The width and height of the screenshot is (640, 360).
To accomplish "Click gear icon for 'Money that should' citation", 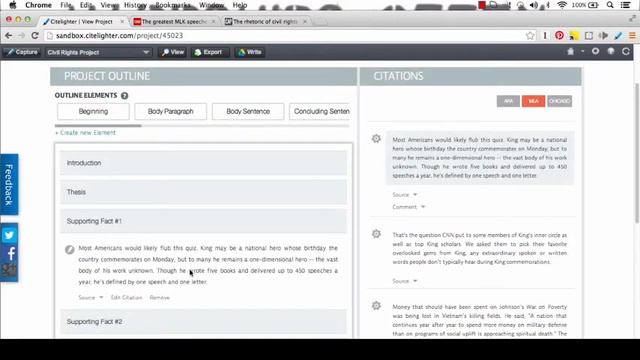I will point(376,306).
